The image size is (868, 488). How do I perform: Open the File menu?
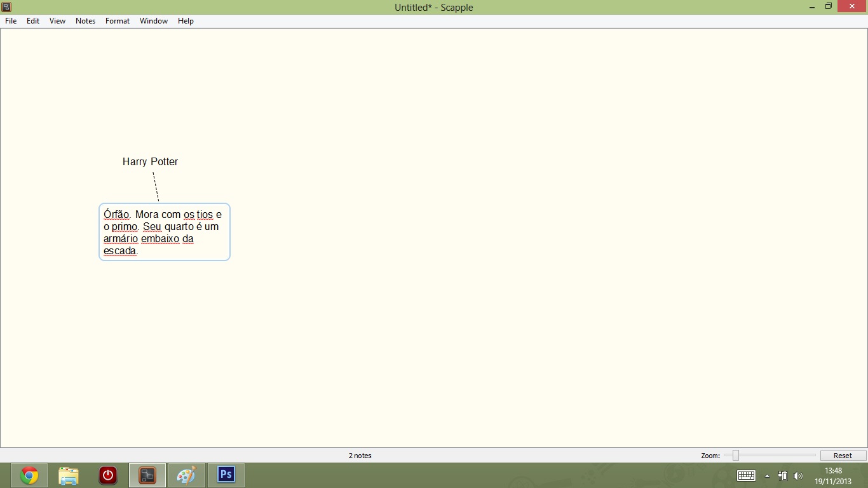[11, 21]
